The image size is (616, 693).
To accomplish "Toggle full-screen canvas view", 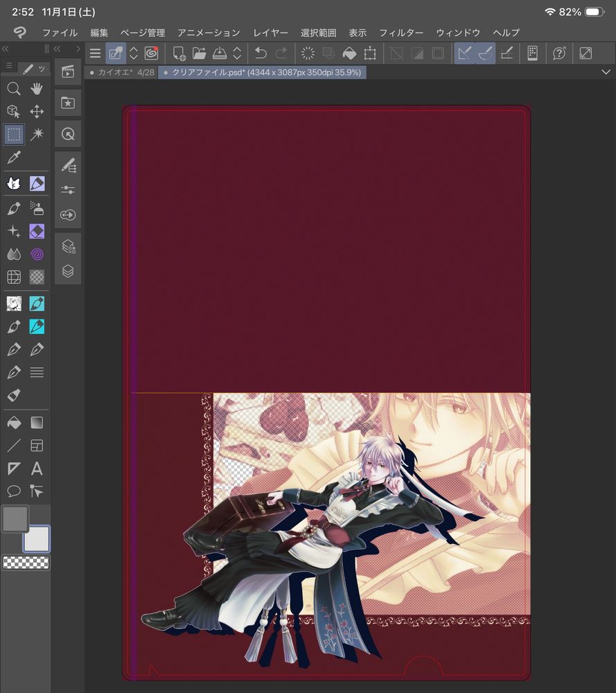I will coord(586,53).
